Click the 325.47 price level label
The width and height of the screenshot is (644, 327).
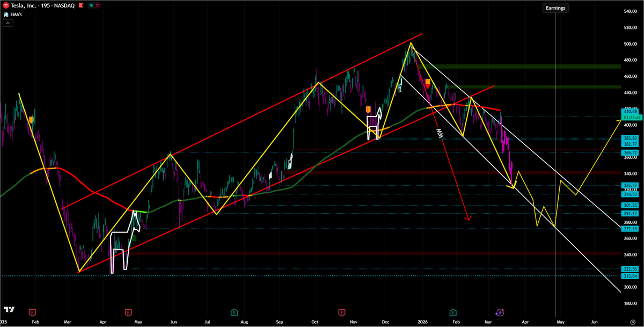tap(630, 185)
